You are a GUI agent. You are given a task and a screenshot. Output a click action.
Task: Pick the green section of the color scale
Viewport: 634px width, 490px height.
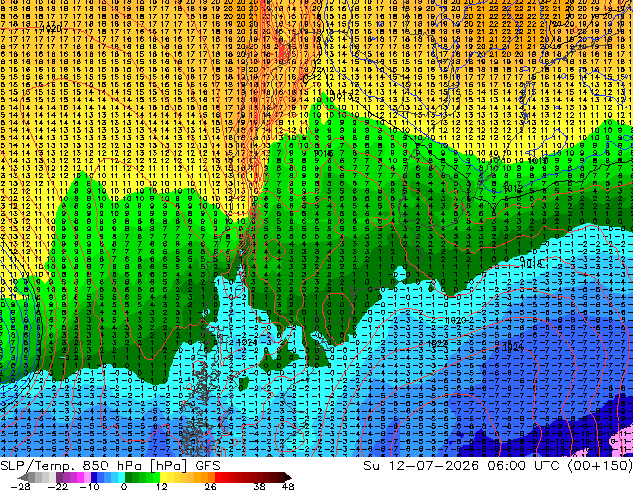142,477
